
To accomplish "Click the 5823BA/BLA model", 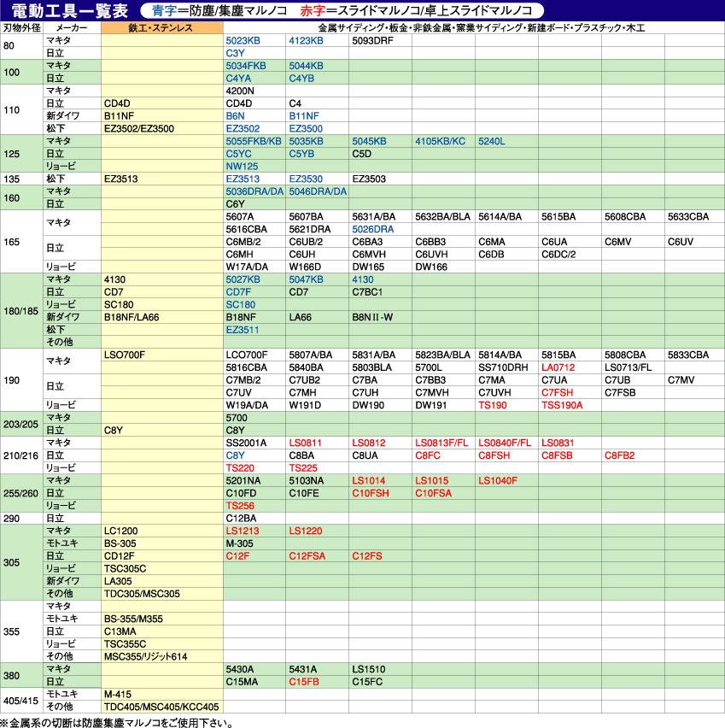I will (442, 355).
